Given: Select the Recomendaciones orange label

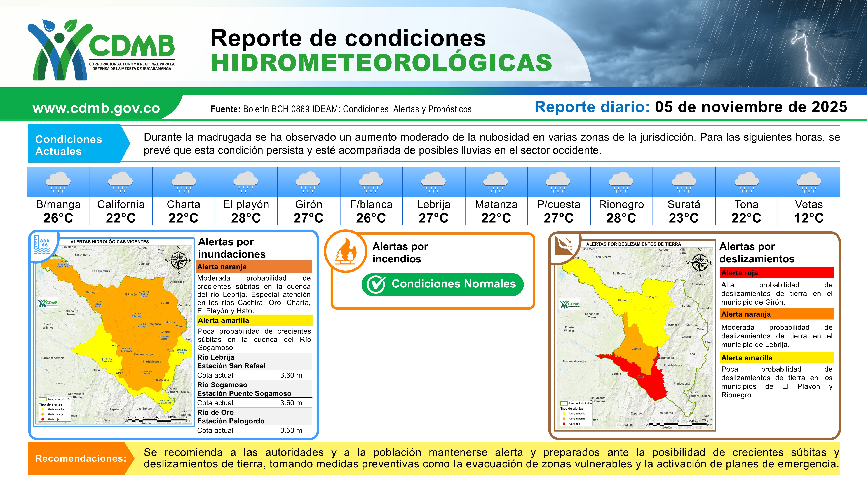Looking at the screenshot, I should [80, 458].
